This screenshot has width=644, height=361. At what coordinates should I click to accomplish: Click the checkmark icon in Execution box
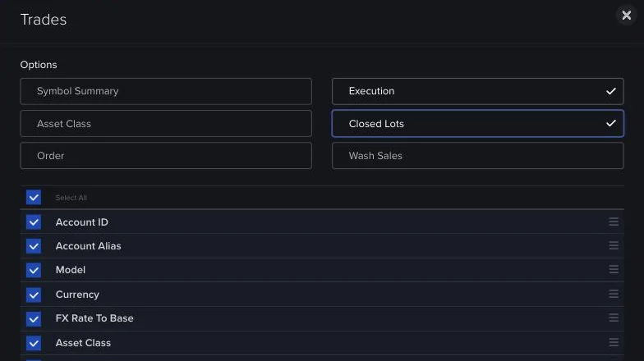click(x=611, y=91)
